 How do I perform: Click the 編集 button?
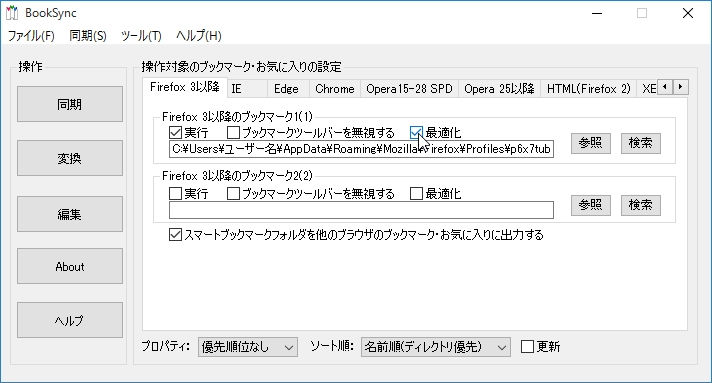[70, 214]
